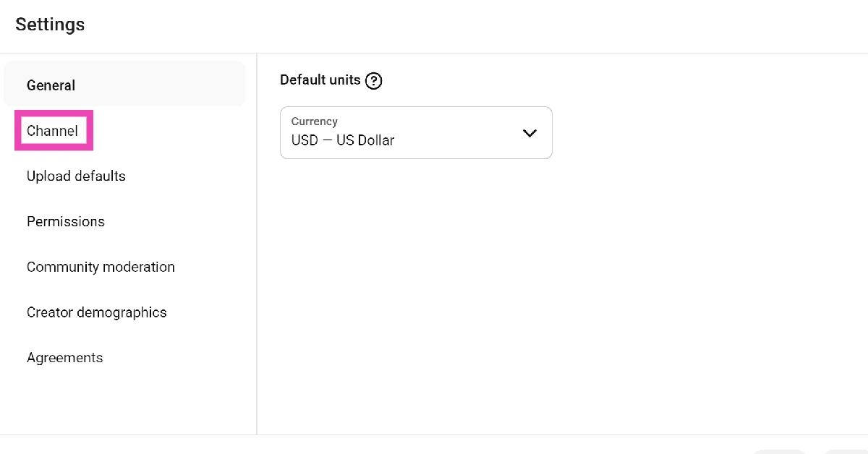Show the Creator demographics section

[97, 312]
